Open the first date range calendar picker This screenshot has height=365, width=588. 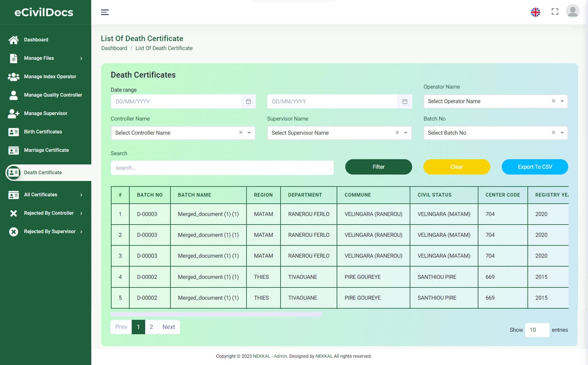248,101
